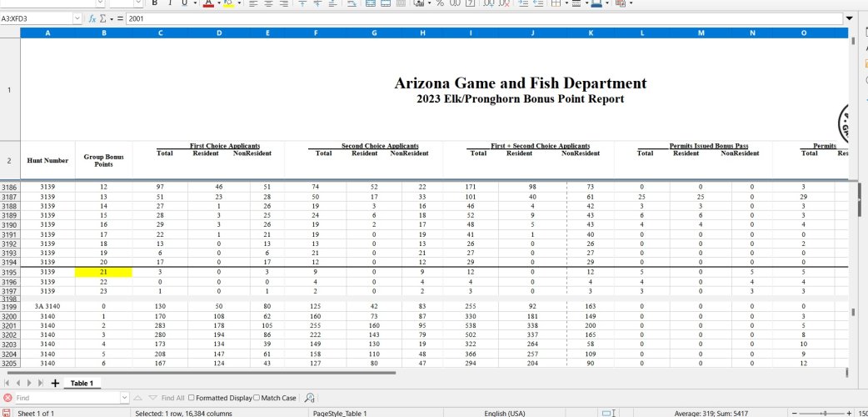
Task: Adjust the zoom slider
Action: (826, 413)
